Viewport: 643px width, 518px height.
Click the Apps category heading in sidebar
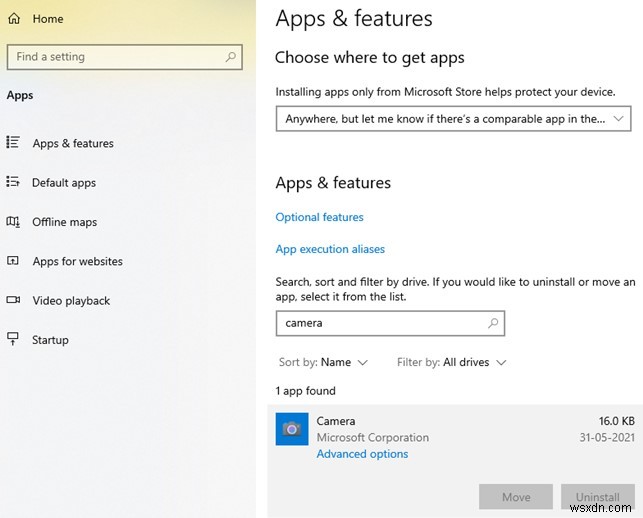pos(20,96)
